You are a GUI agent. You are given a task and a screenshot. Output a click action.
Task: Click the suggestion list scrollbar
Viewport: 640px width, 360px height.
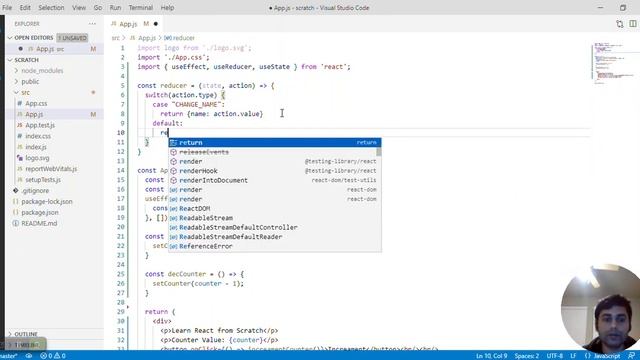point(379,152)
